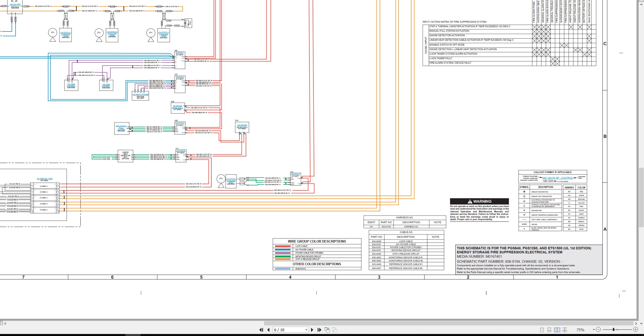Click the CIRCUIT CONNECTED legend entry

pyautogui.click(x=540, y=192)
